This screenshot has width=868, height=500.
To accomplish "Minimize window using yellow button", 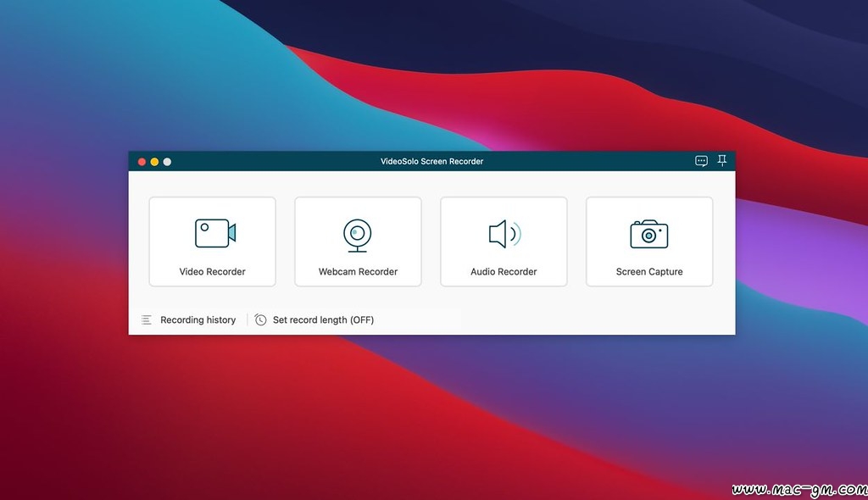I will coord(154,162).
